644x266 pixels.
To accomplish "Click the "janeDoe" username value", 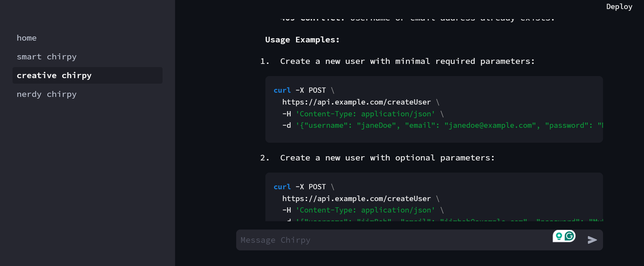I will [376, 125].
